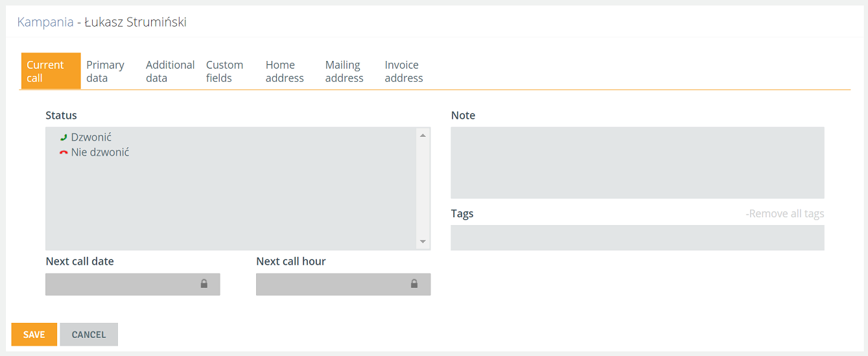Click into the Tags input field
868x356 pixels.
click(x=637, y=238)
